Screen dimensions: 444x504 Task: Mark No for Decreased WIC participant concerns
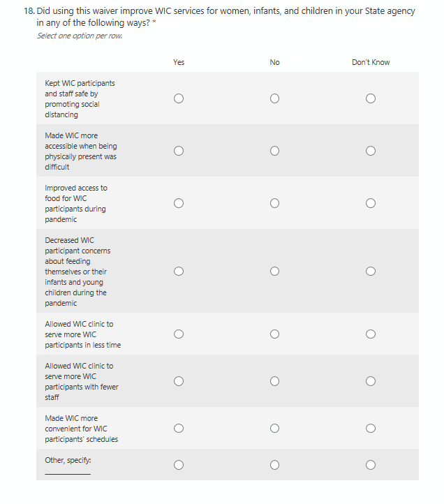point(274,271)
